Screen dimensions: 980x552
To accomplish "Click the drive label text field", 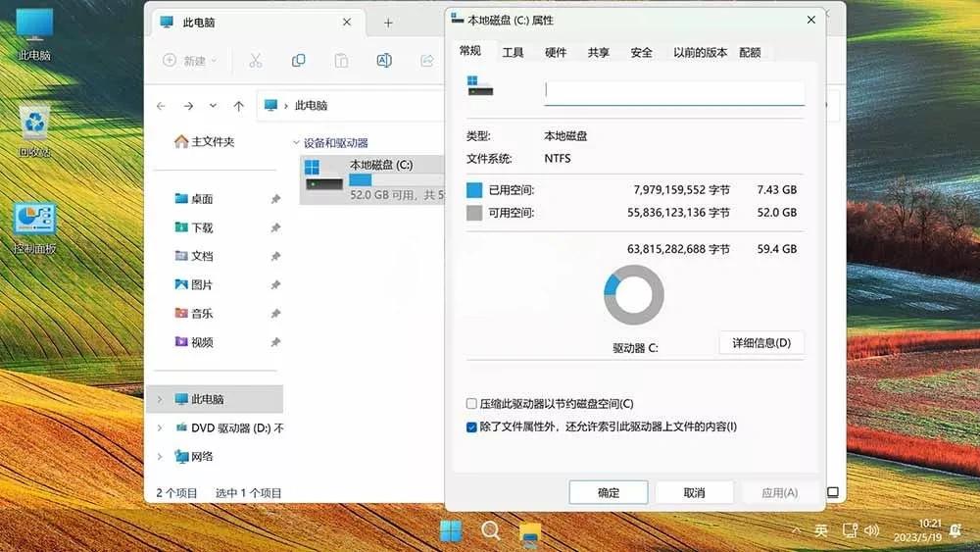I will coord(674,92).
